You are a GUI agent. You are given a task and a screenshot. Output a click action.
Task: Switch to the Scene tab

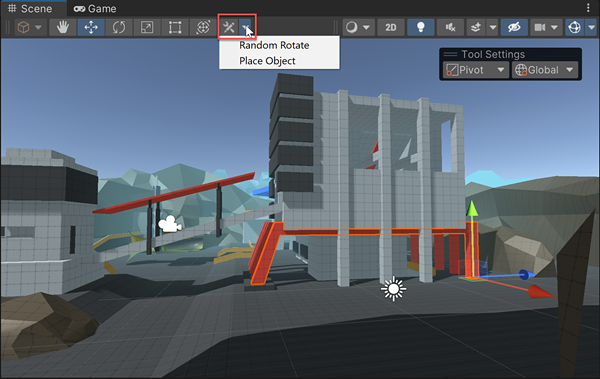(30, 8)
